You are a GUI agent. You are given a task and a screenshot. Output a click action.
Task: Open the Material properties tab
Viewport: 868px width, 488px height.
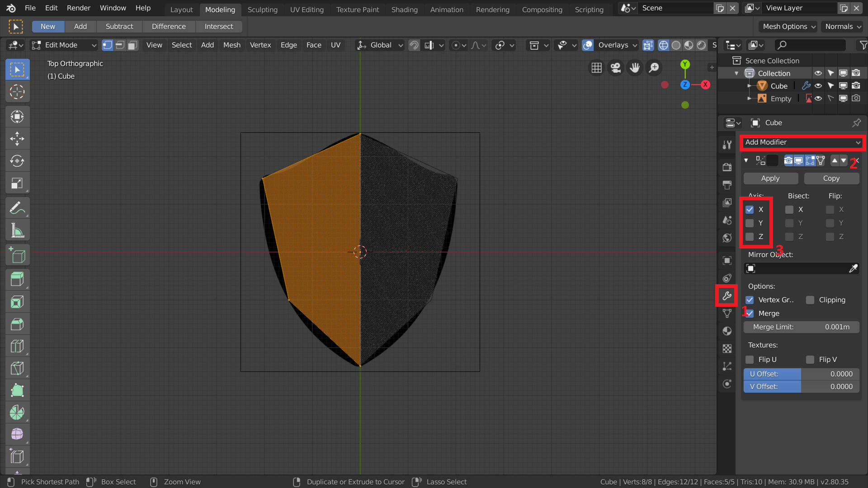[x=727, y=331]
